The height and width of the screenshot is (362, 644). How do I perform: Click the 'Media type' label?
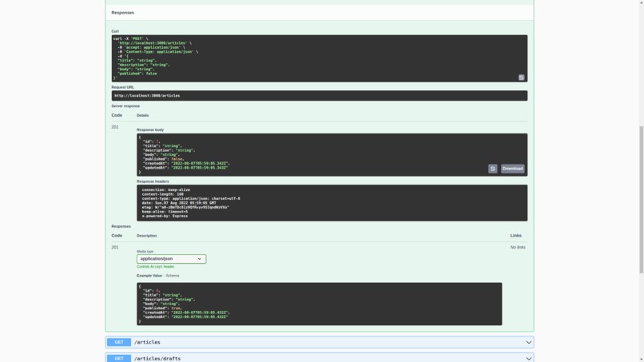tap(145, 252)
